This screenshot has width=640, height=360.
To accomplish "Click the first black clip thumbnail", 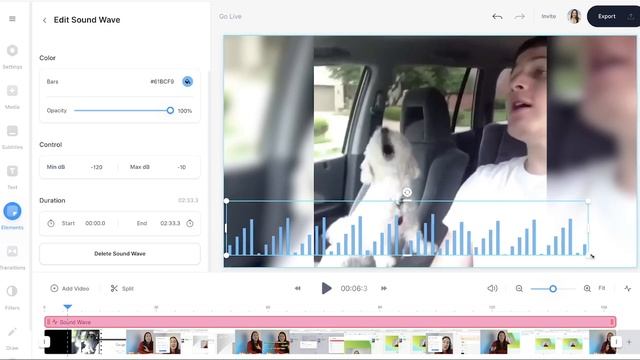I will [58, 342].
